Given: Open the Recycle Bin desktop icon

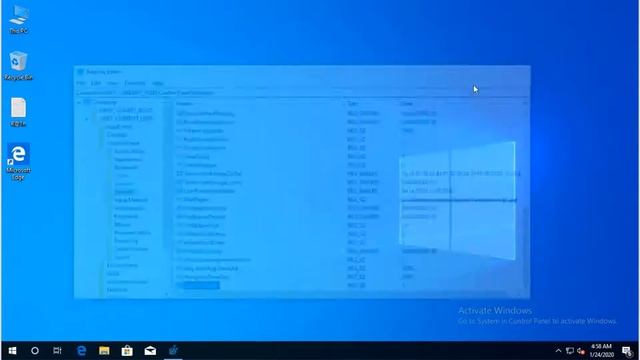Looking at the screenshot, I should click(18, 66).
